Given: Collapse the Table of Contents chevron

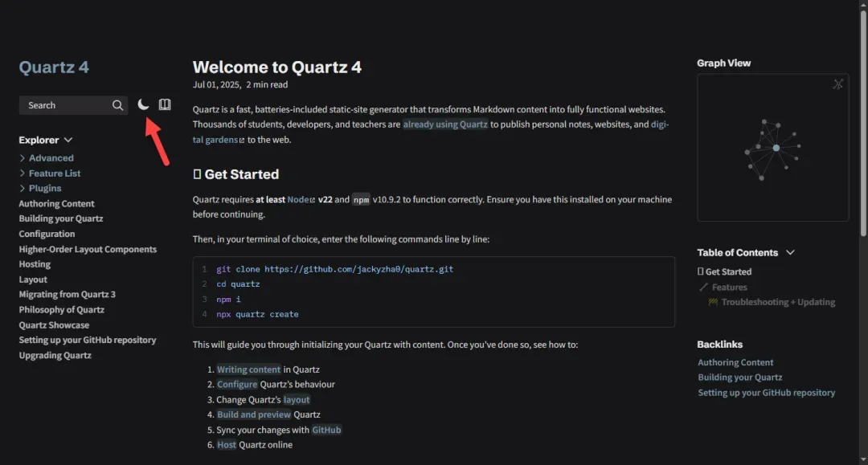Looking at the screenshot, I should pos(790,252).
